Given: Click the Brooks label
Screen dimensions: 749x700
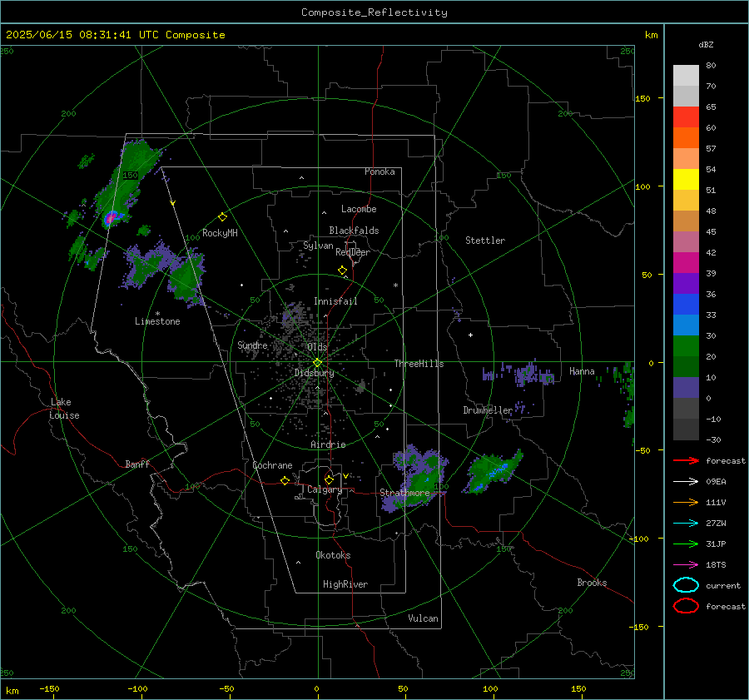Looking at the screenshot, I should point(592,583).
